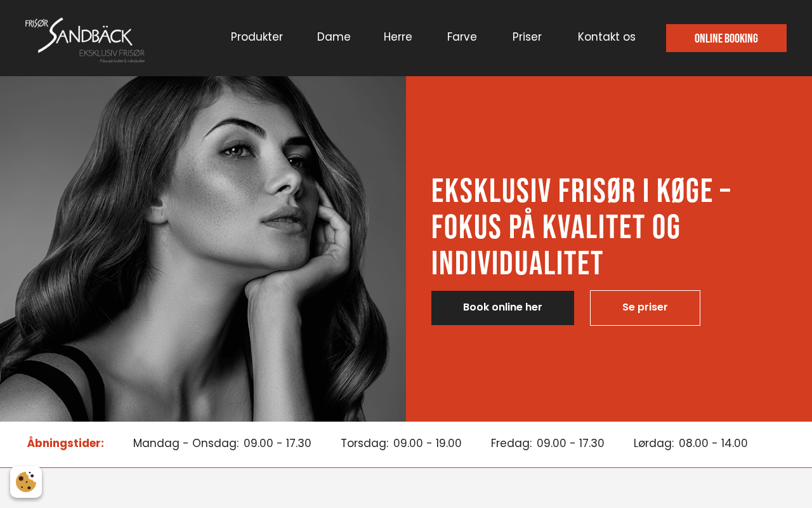Click the Åbningstider label
Viewport: 812px width, 508px height.
(x=65, y=443)
